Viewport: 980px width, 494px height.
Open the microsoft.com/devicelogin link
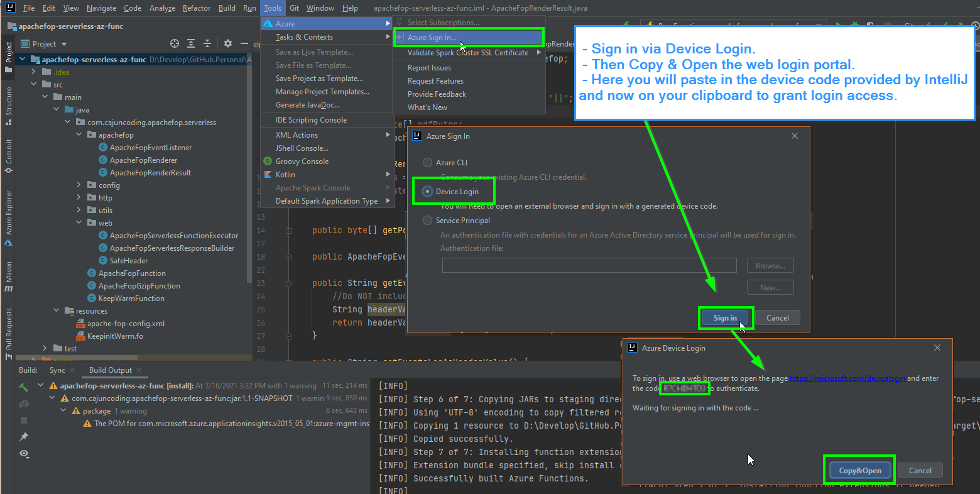pos(847,378)
